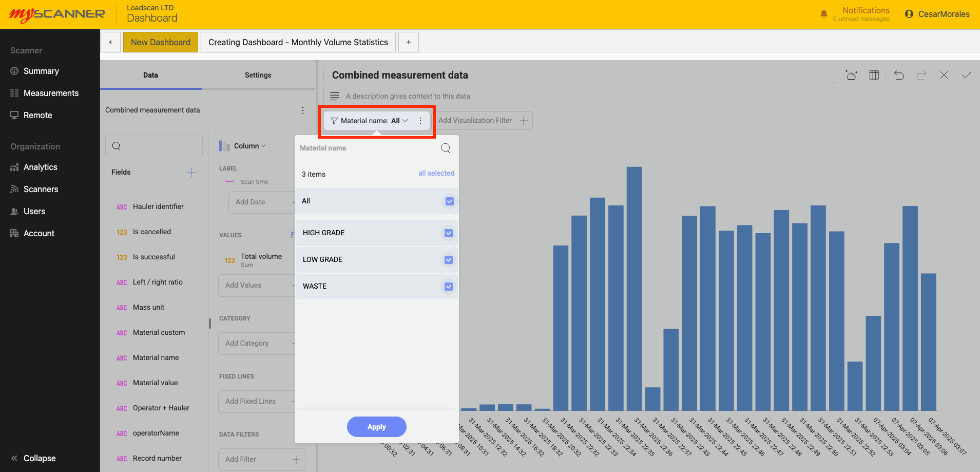Add a new dashboard tab with plus
This screenshot has height=472, width=980.
tap(409, 42)
